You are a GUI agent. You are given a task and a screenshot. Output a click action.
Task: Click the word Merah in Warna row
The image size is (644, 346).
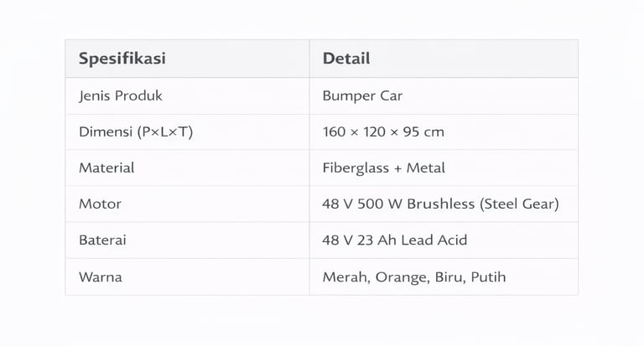coord(342,276)
